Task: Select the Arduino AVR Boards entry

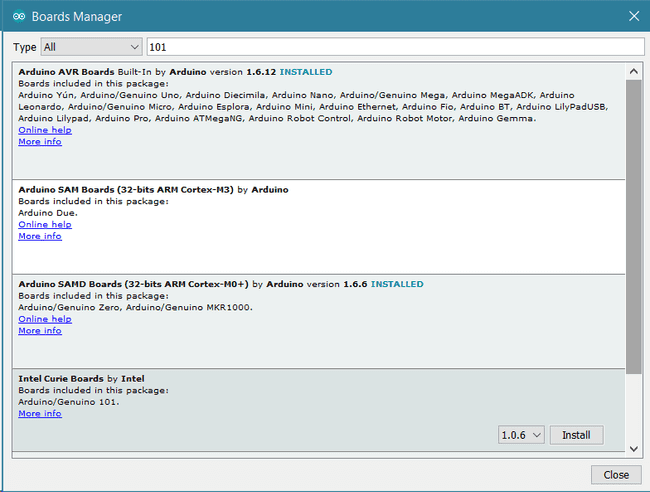Action: 319,121
